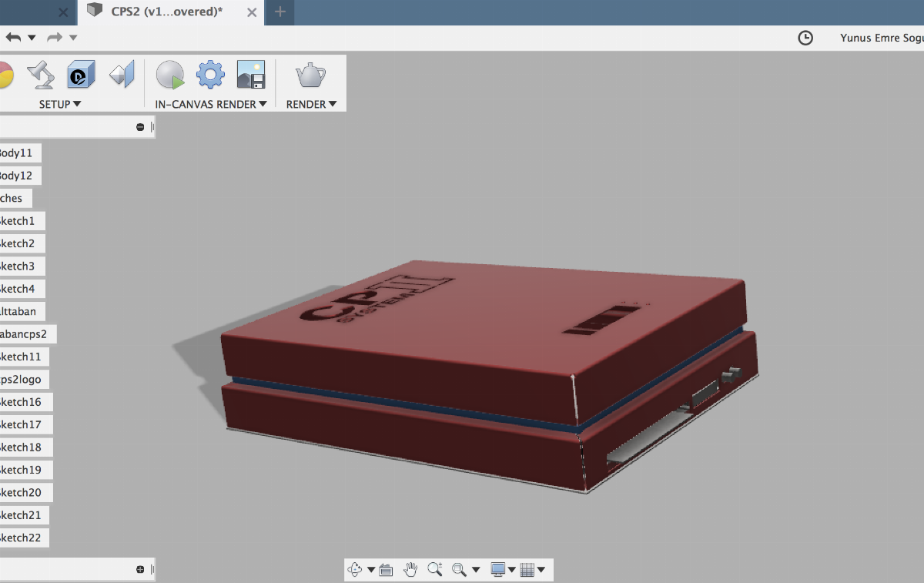
Task: Collapse the browser panel minus button
Action: (140, 127)
